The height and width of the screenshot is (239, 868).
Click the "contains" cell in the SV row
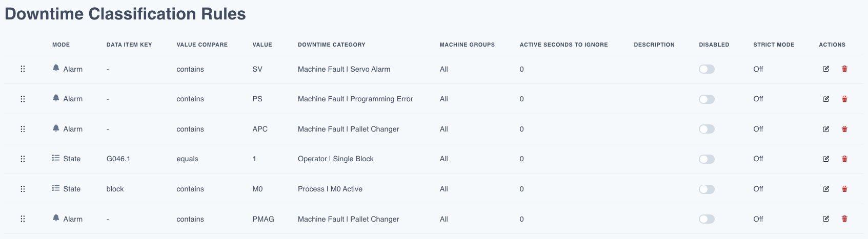[190, 69]
